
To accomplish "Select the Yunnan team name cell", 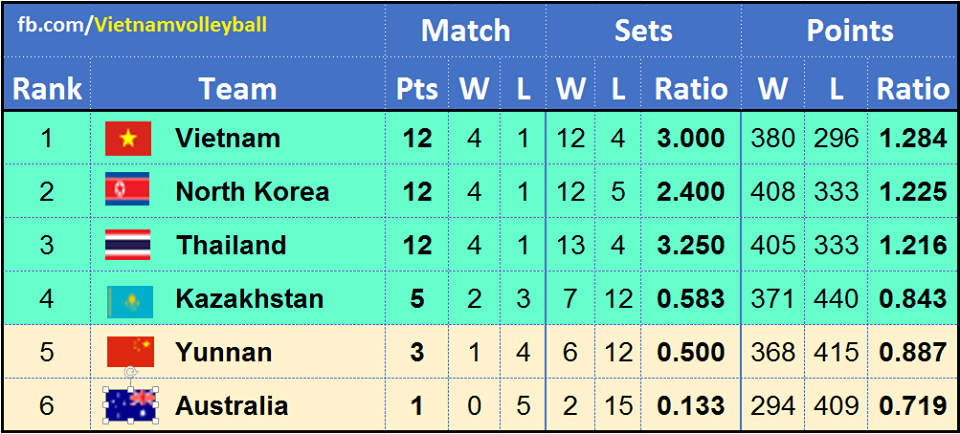I will 223,352.
